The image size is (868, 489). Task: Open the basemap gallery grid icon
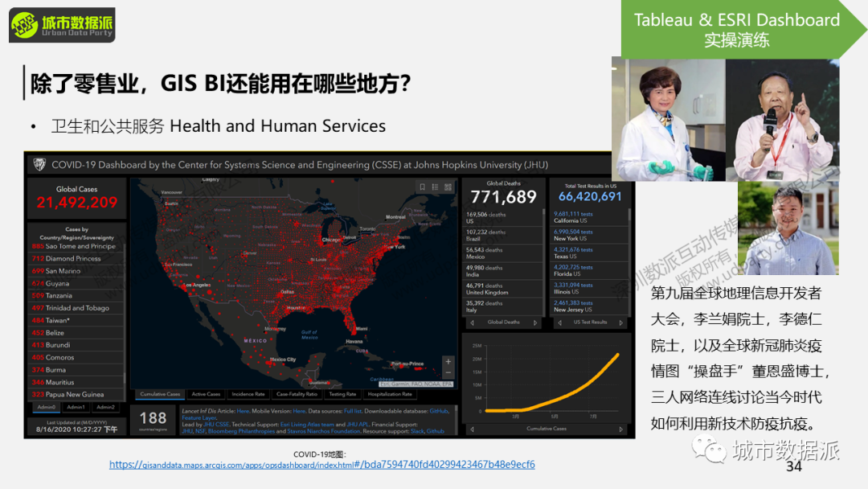448,187
